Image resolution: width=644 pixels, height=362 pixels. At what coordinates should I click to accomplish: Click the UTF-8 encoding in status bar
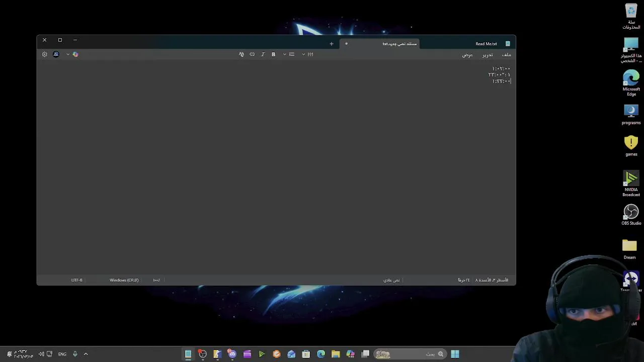[x=77, y=280]
